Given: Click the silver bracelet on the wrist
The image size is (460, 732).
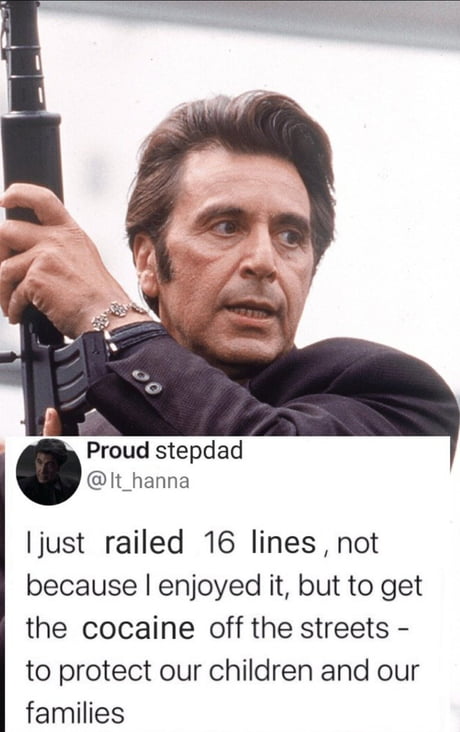Looking at the screenshot, I should click(x=118, y=314).
